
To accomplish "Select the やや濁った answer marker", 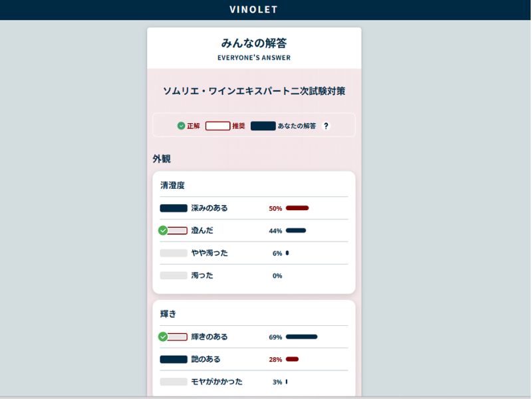I will (174, 253).
